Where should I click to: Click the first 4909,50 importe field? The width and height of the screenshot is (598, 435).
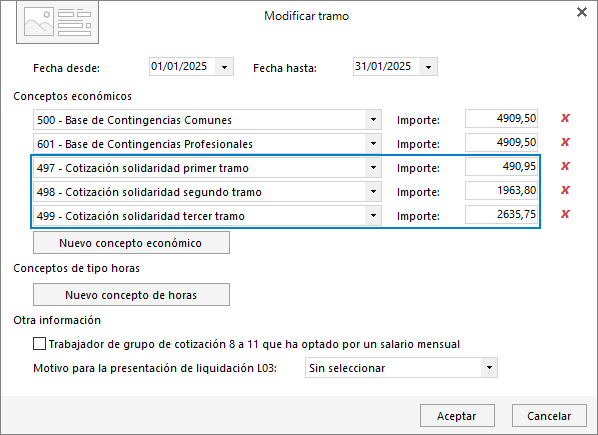pyautogui.click(x=501, y=119)
